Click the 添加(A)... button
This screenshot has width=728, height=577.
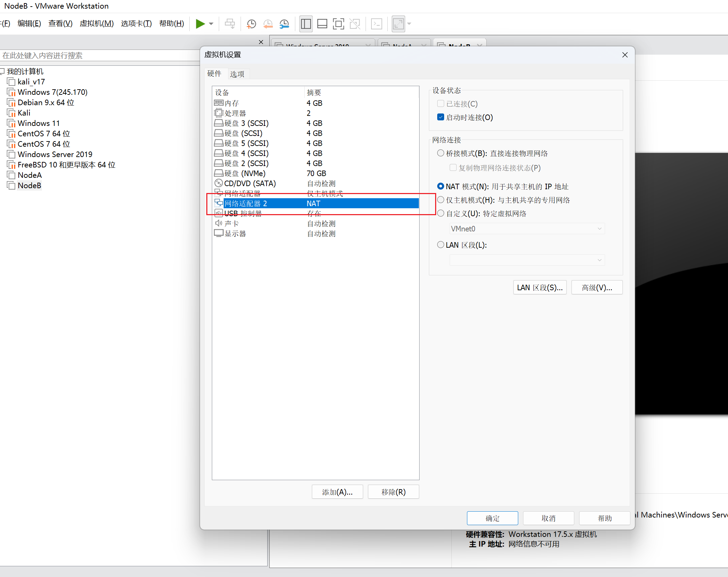(x=337, y=492)
